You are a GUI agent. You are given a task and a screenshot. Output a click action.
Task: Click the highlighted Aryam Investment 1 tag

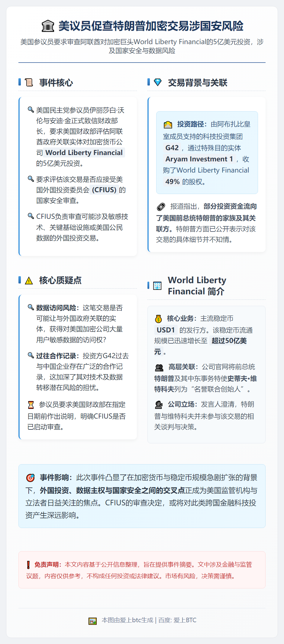click(199, 159)
